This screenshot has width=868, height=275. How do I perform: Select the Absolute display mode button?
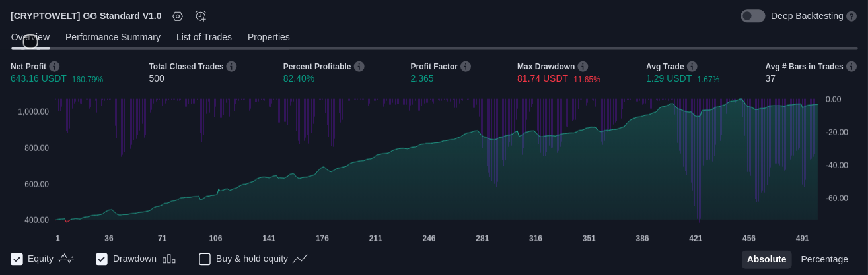point(766,259)
